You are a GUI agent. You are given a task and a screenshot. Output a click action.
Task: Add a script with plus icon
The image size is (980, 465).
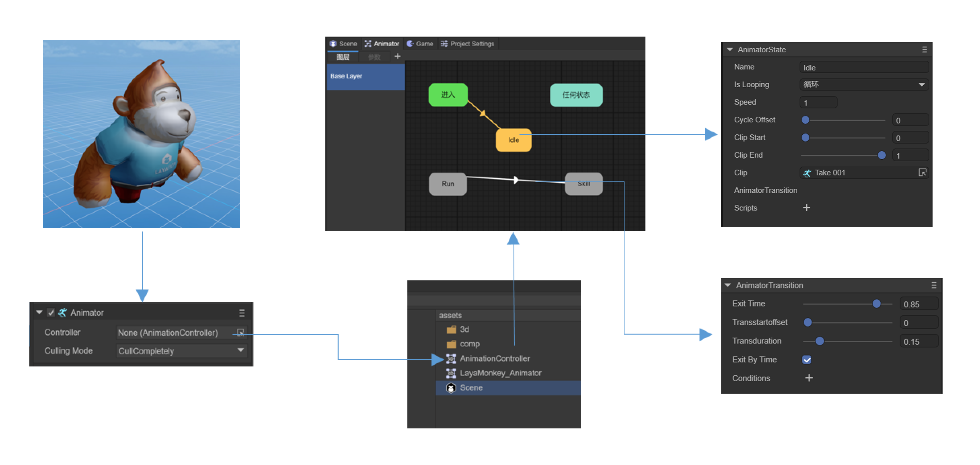pyautogui.click(x=806, y=208)
